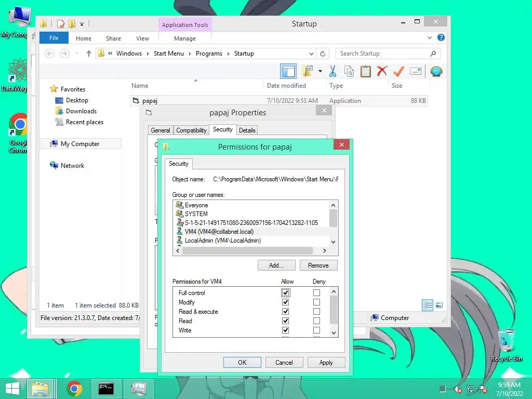Toggle Allow checkbox for Full control

click(285, 292)
